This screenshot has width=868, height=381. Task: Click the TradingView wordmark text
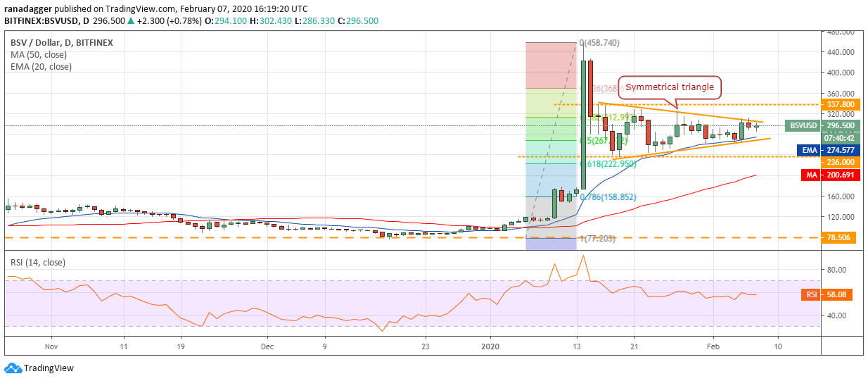coord(49,368)
